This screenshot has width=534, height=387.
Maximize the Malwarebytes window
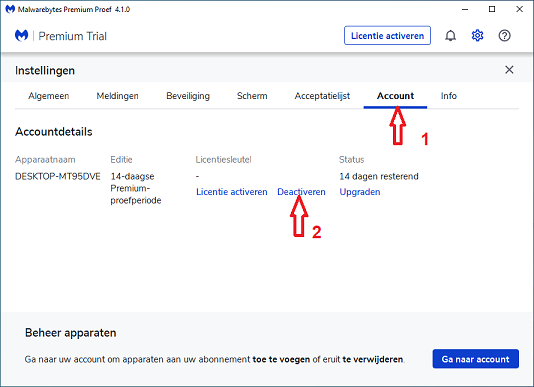[492, 9]
